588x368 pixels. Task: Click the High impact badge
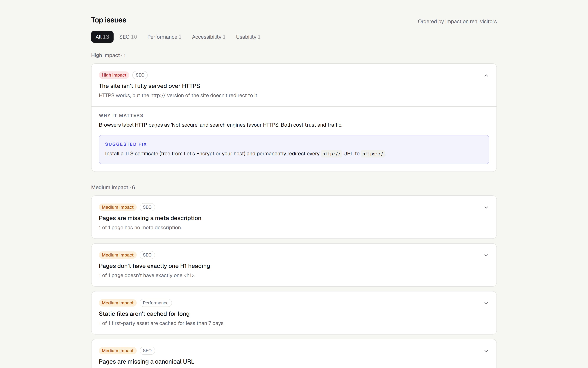[x=114, y=75]
